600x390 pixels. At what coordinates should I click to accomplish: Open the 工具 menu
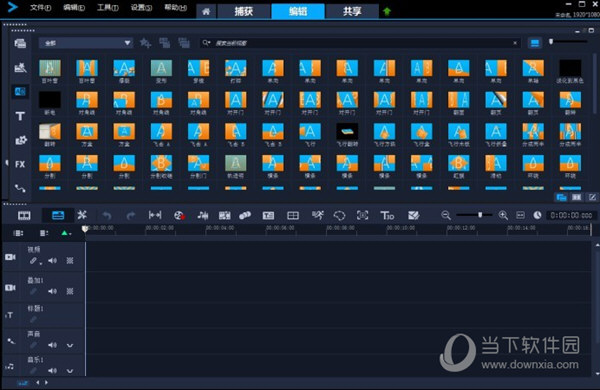click(x=108, y=7)
